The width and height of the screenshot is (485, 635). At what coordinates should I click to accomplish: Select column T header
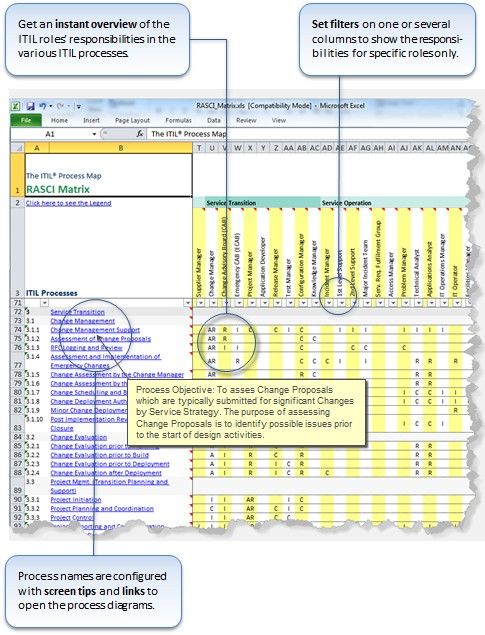pyautogui.click(x=199, y=148)
